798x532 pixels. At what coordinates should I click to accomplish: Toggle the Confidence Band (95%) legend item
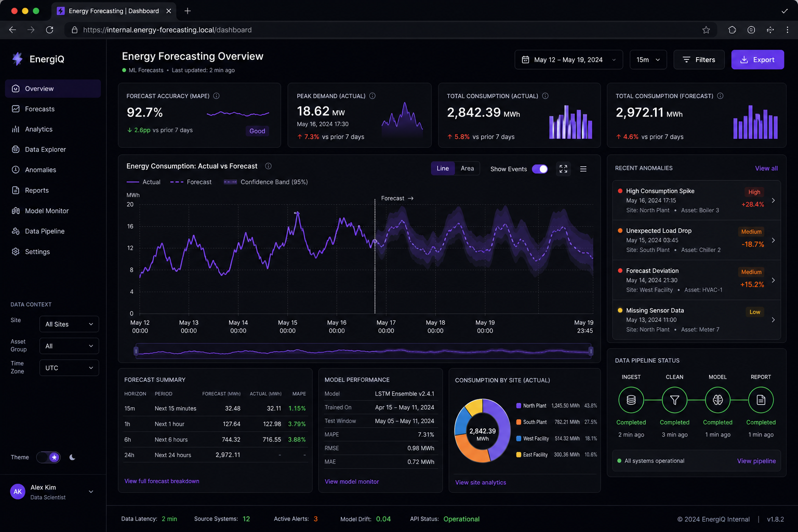click(266, 182)
